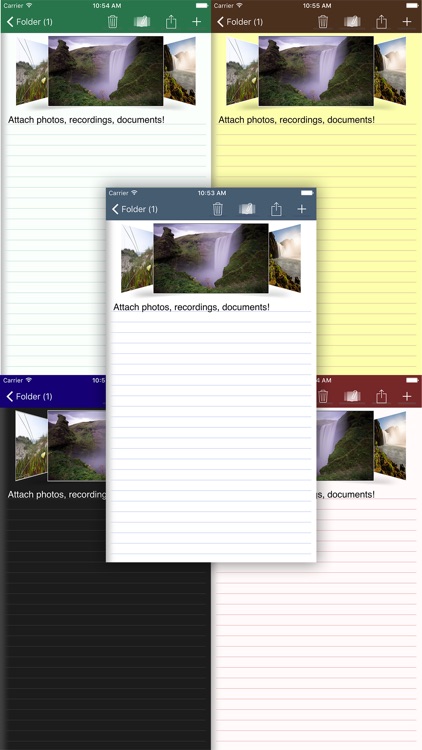The height and width of the screenshot is (750, 422).
Task: Tap 'Attach photos' text in center window
Action: [143, 307]
